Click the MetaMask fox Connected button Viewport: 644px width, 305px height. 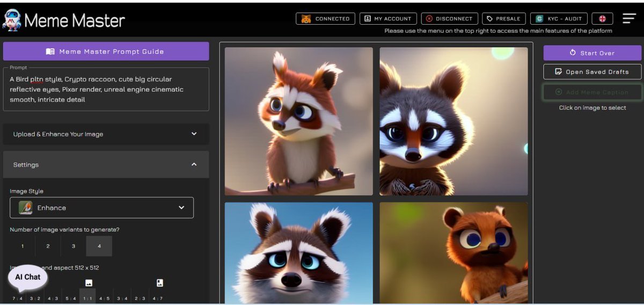pos(325,19)
